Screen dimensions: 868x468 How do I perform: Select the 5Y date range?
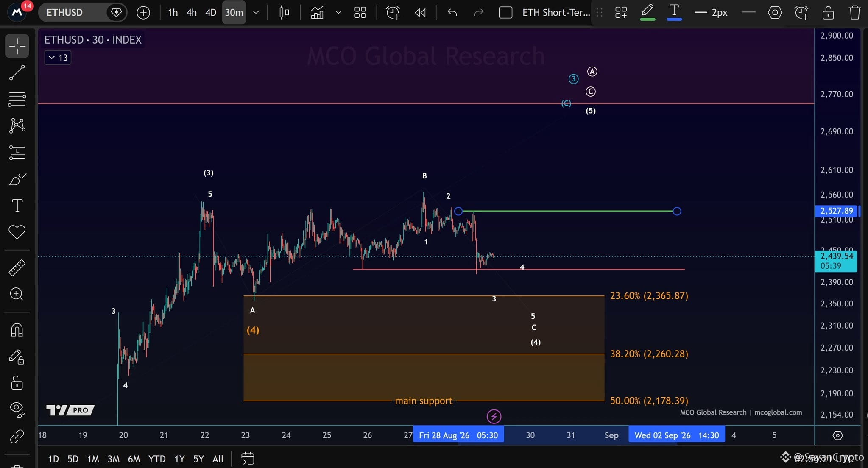pos(198,459)
